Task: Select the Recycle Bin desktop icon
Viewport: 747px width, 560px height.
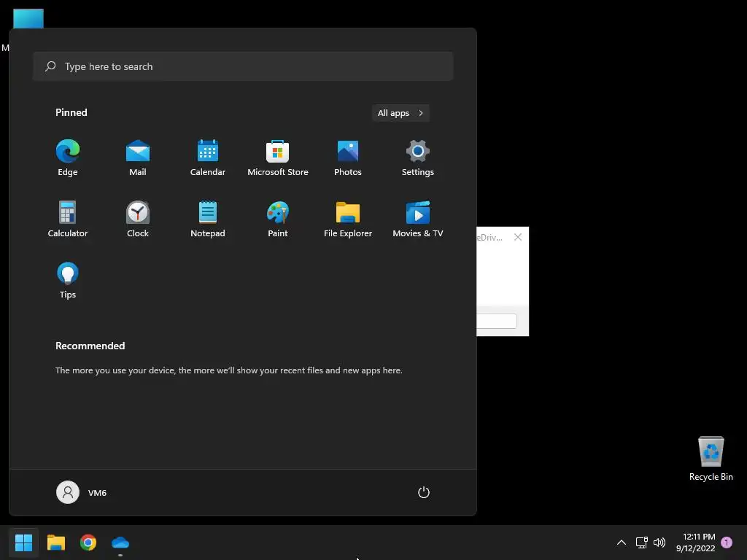Action: point(711,459)
